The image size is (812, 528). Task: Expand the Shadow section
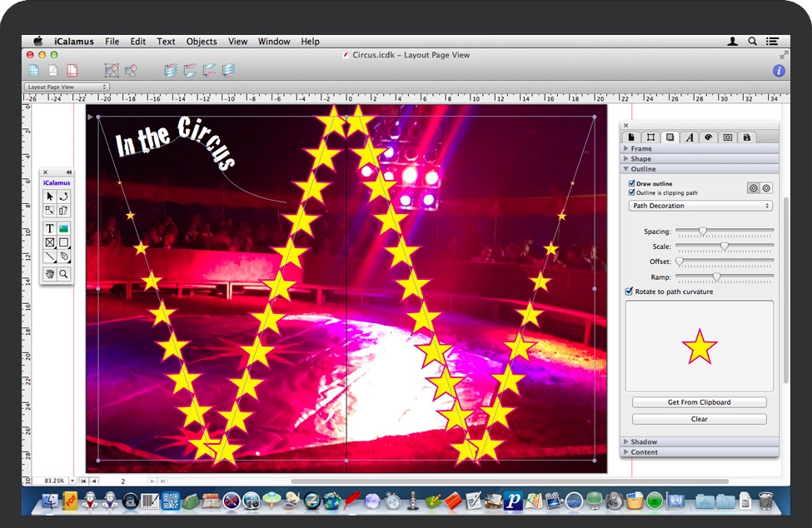644,441
